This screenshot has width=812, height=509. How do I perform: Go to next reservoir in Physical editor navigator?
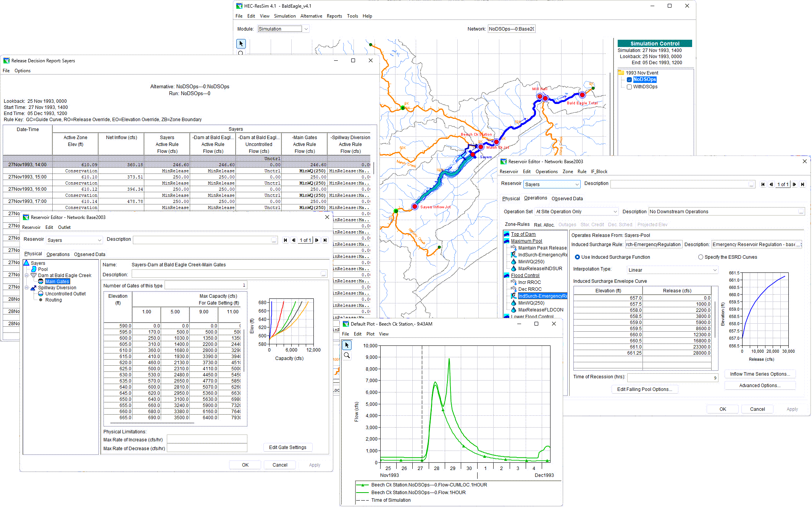tap(317, 240)
